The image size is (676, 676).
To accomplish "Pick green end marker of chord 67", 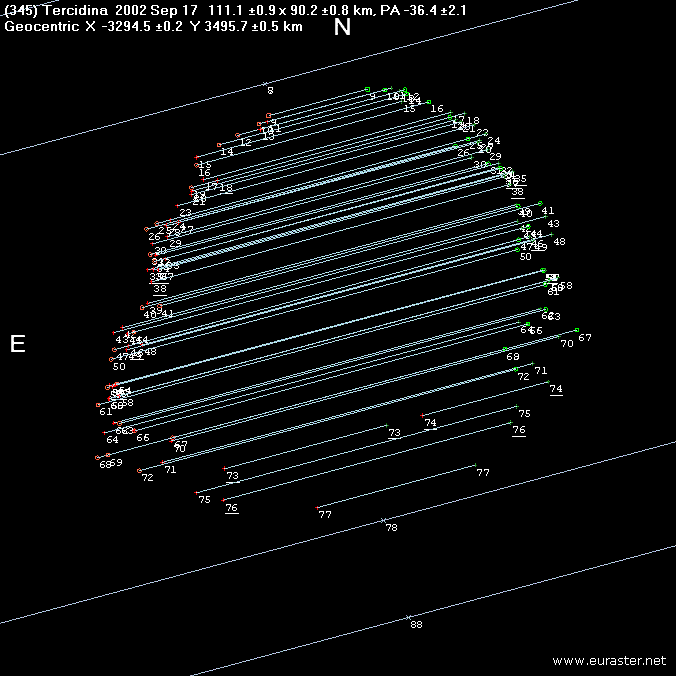I will click(x=577, y=330).
